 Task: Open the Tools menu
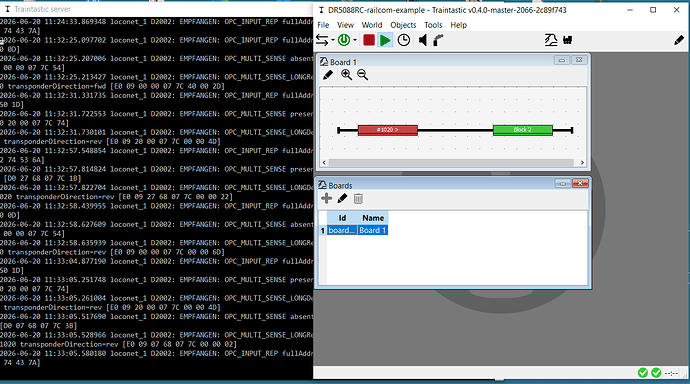(433, 25)
